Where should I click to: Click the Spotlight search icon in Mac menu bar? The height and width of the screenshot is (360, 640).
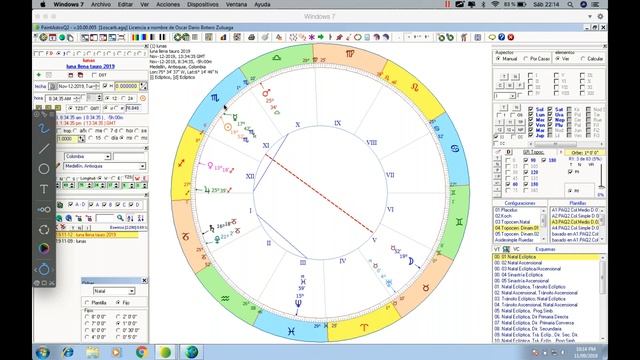(570, 4)
